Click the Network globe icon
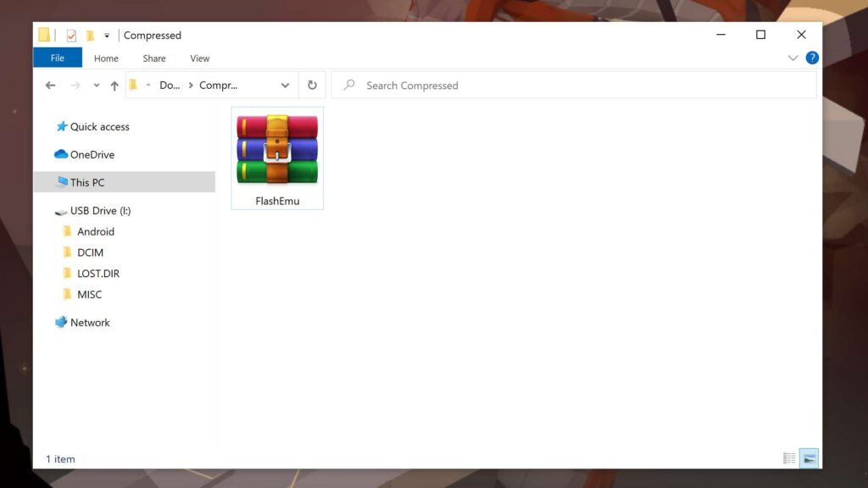The width and height of the screenshot is (868, 488). point(61,322)
